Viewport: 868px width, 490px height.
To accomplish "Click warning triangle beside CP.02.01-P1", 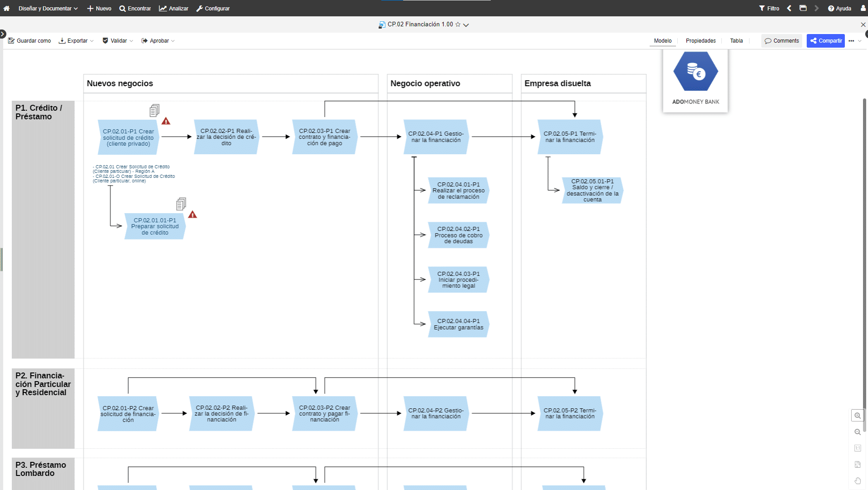I will pos(166,121).
